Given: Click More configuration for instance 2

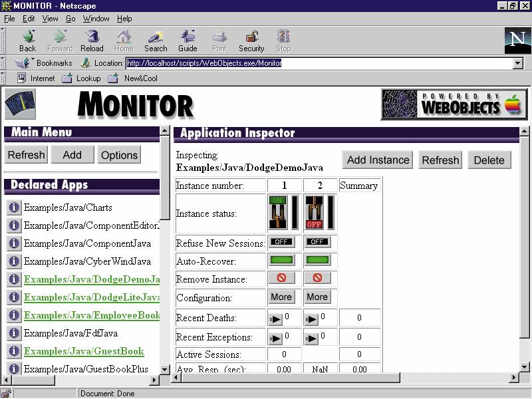Looking at the screenshot, I should pos(317,297).
